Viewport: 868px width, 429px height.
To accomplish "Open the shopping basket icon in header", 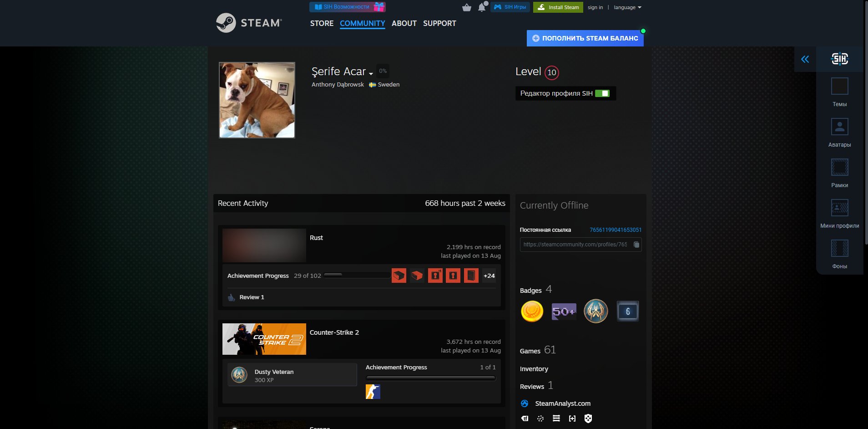I will tap(466, 7).
